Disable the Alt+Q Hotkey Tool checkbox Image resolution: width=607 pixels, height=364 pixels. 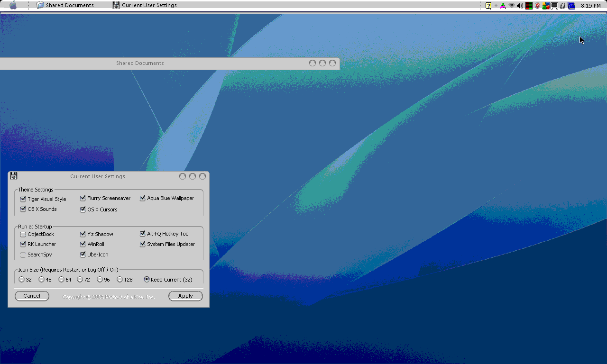point(143,234)
